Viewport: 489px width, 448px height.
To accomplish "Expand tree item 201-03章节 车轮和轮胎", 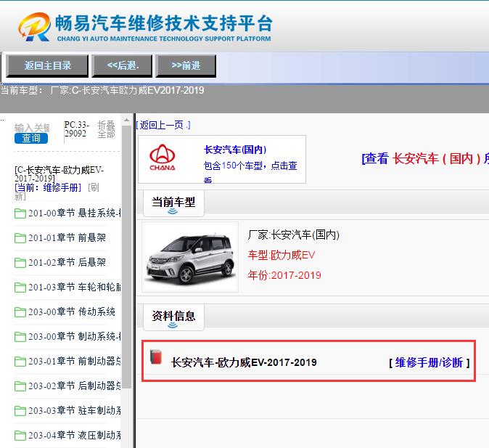I will pos(75,288).
